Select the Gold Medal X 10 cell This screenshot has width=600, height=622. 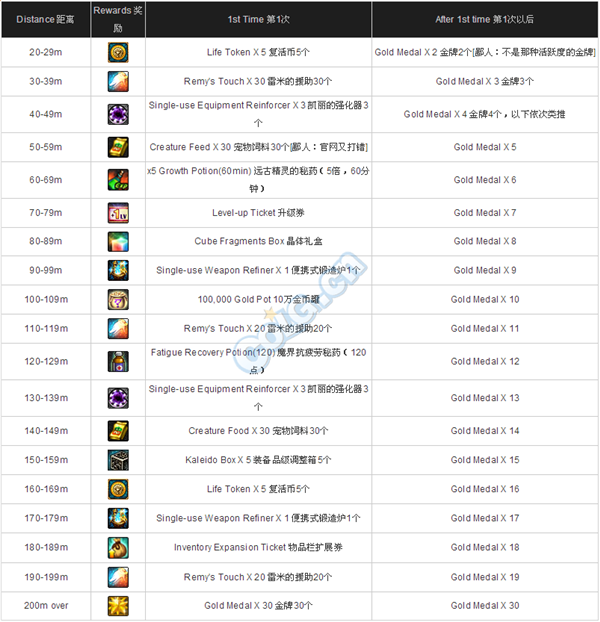tap(485, 299)
